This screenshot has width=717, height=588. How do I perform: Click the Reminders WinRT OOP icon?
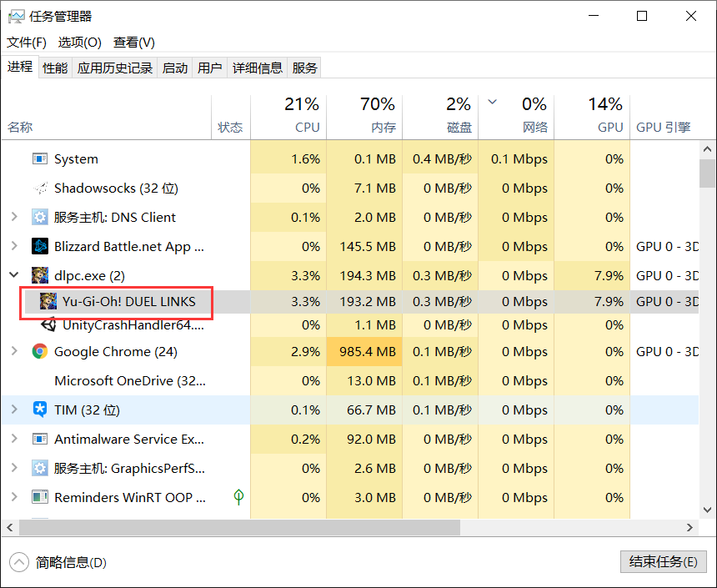point(40,497)
